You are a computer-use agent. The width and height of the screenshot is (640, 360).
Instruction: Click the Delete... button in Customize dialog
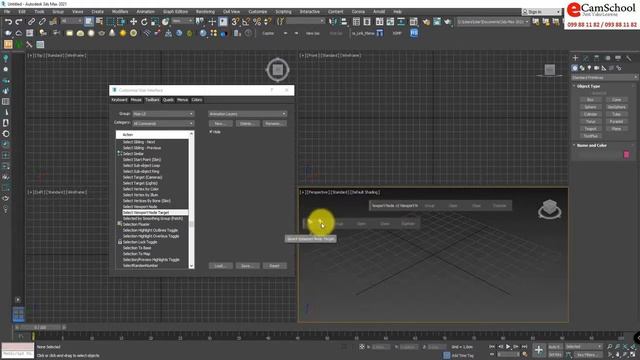click(247, 123)
